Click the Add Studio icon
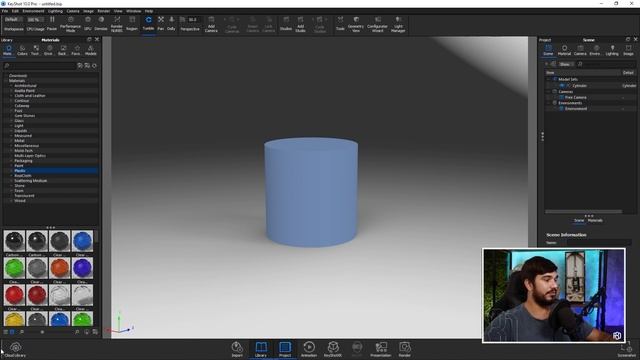The height and width of the screenshot is (360, 640). click(300, 24)
